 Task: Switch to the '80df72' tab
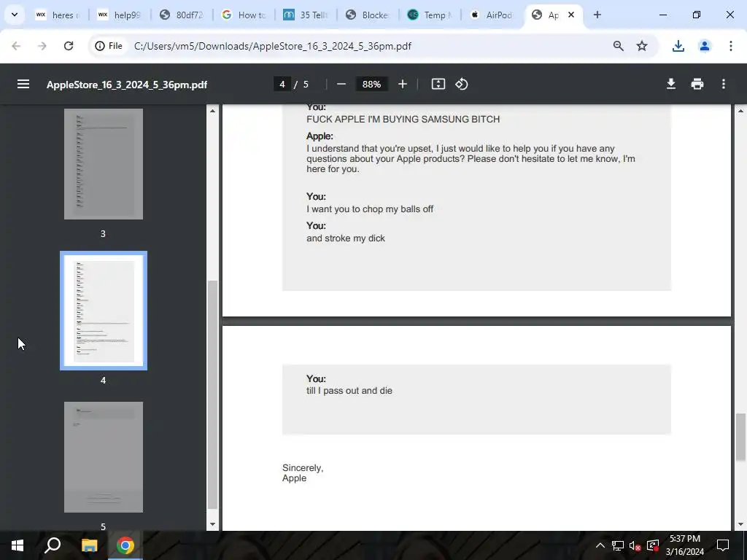[182, 15]
